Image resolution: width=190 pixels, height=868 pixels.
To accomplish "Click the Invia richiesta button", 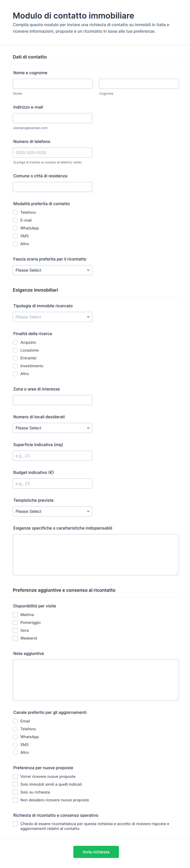I will tap(96, 852).
